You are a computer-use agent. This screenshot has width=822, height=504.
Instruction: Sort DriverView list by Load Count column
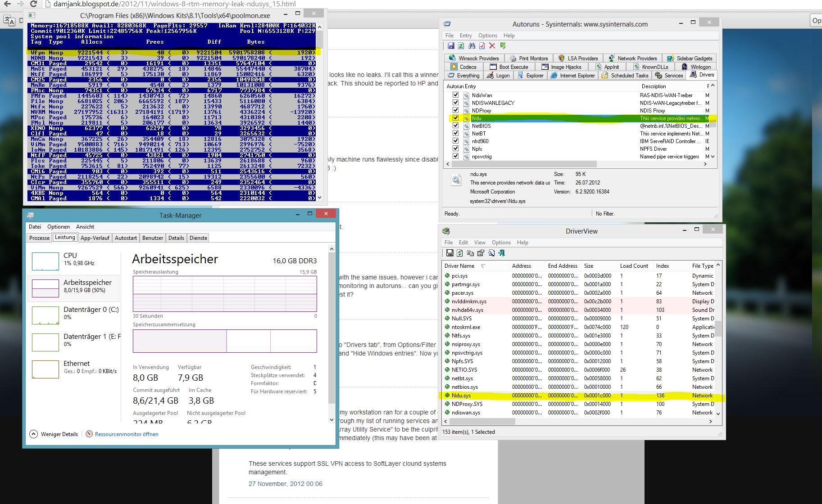[x=635, y=266]
